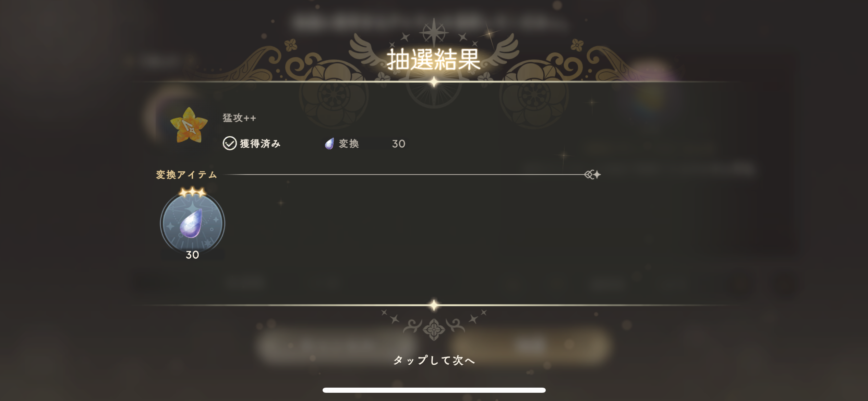Select the three-star crystal conversion item

[x=192, y=223]
